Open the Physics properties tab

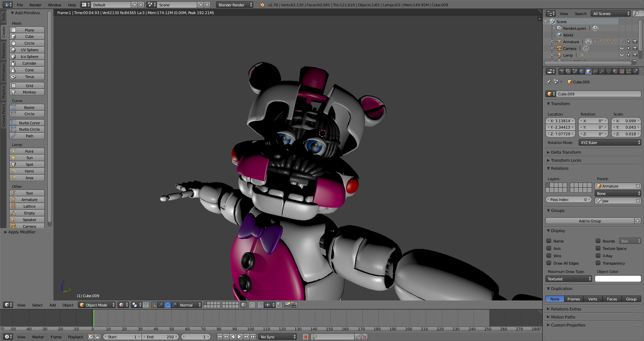pyautogui.click(x=635, y=71)
